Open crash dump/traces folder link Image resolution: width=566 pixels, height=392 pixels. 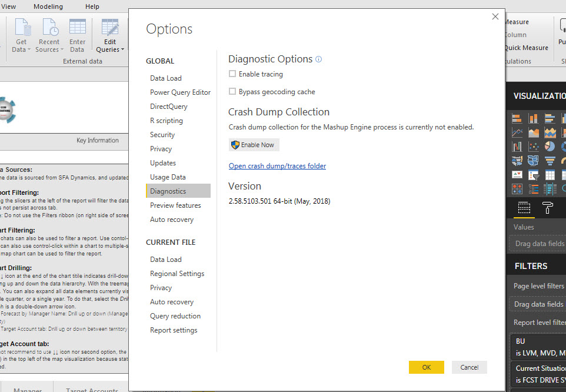click(x=277, y=165)
